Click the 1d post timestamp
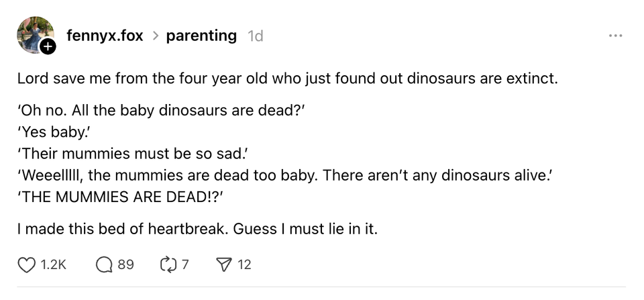Image resolution: width=644 pixels, height=300 pixels. tap(255, 36)
